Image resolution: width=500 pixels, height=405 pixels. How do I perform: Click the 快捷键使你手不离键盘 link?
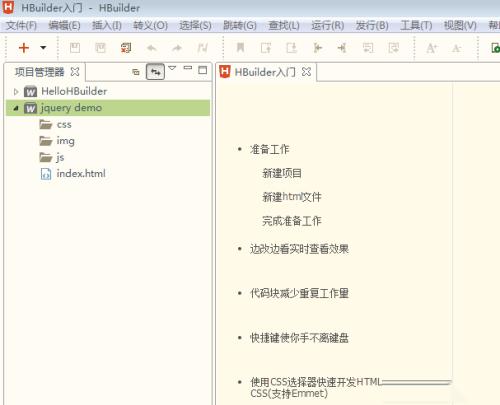(x=299, y=338)
